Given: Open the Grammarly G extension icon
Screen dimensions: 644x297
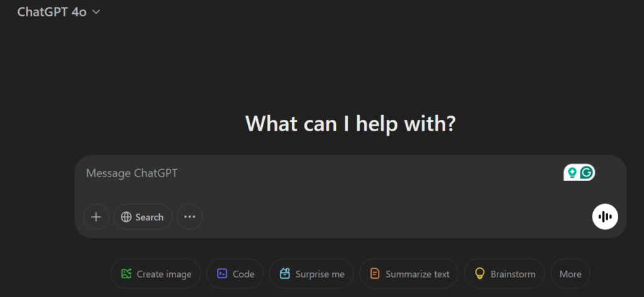Looking at the screenshot, I should [x=587, y=173].
